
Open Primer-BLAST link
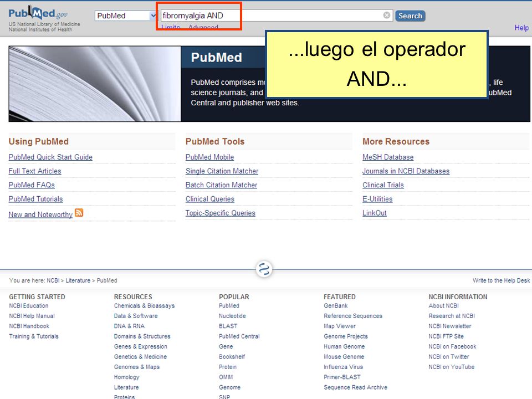click(x=342, y=377)
